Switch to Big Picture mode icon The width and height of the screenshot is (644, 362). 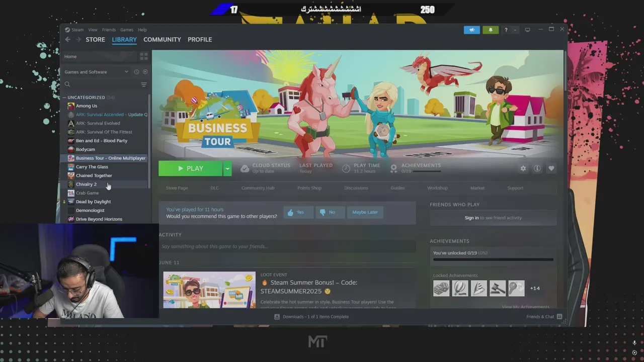click(x=527, y=30)
